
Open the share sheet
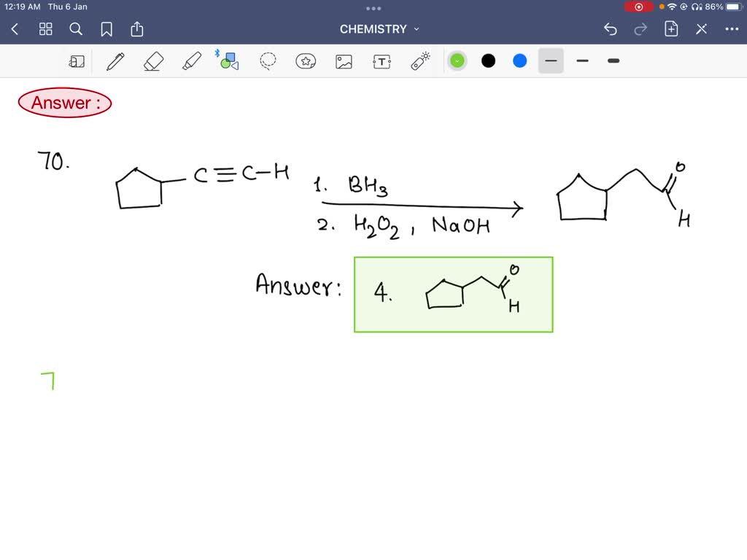click(137, 29)
